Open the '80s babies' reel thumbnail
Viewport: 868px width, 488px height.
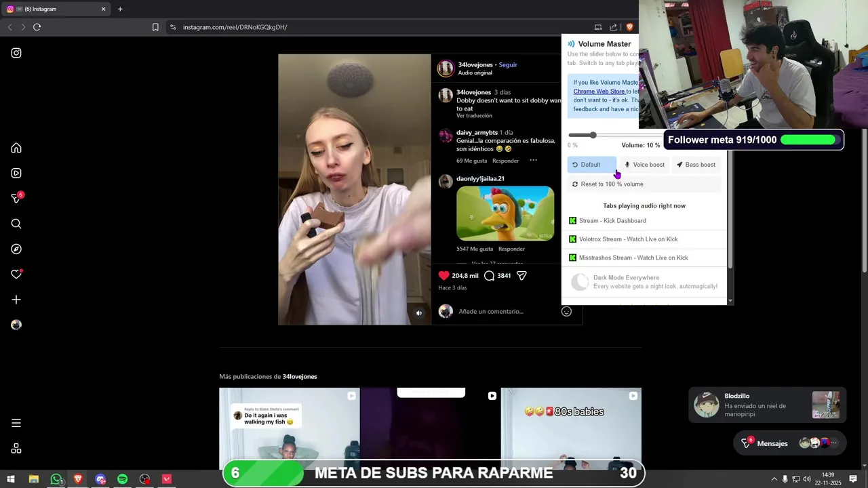[571, 428]
